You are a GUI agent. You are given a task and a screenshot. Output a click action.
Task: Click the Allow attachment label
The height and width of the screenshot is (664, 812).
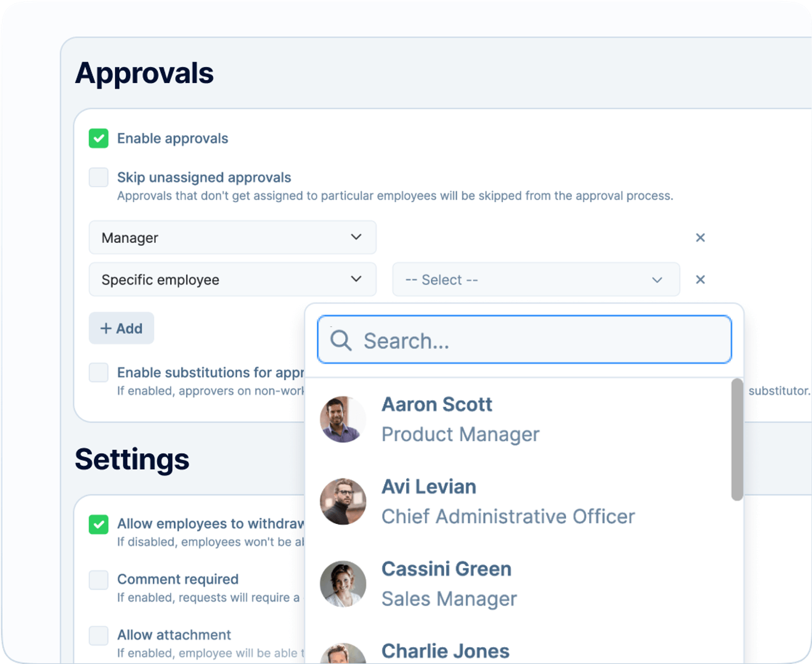coord(174,635)
